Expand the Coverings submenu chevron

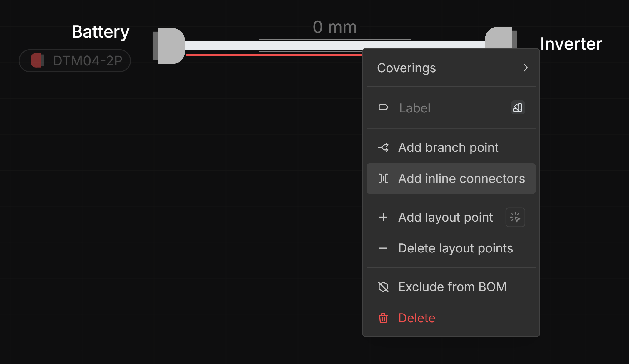pos(526,68)
